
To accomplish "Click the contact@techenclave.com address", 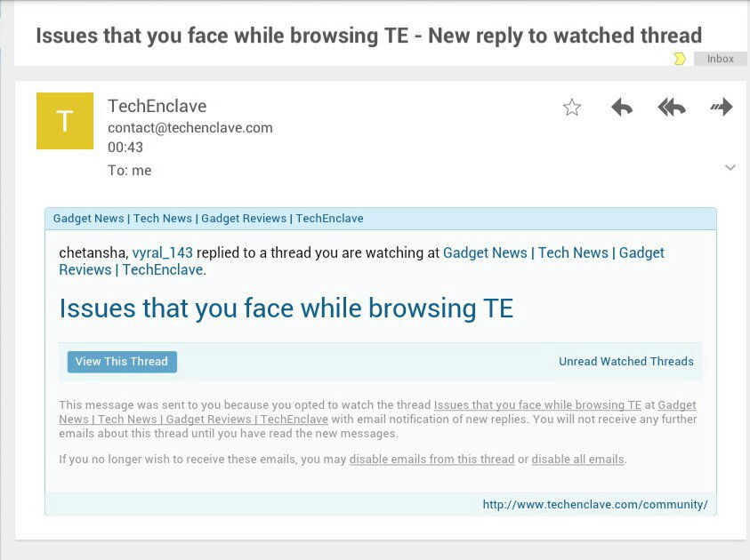I will click(190, 128).
